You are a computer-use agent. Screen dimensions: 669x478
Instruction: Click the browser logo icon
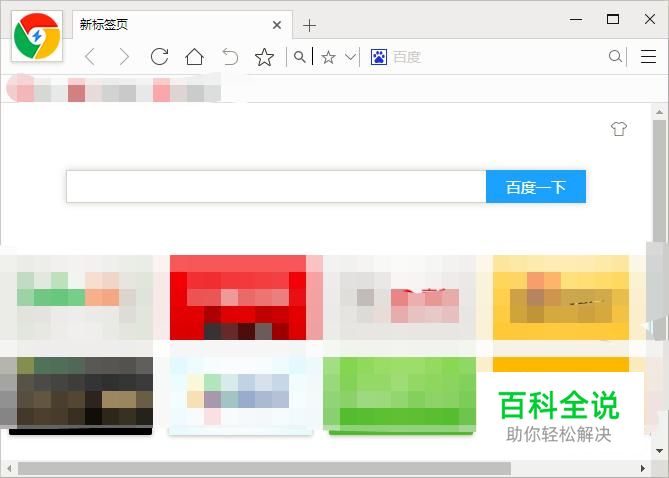pyautogui.click(x=37, y=36)
